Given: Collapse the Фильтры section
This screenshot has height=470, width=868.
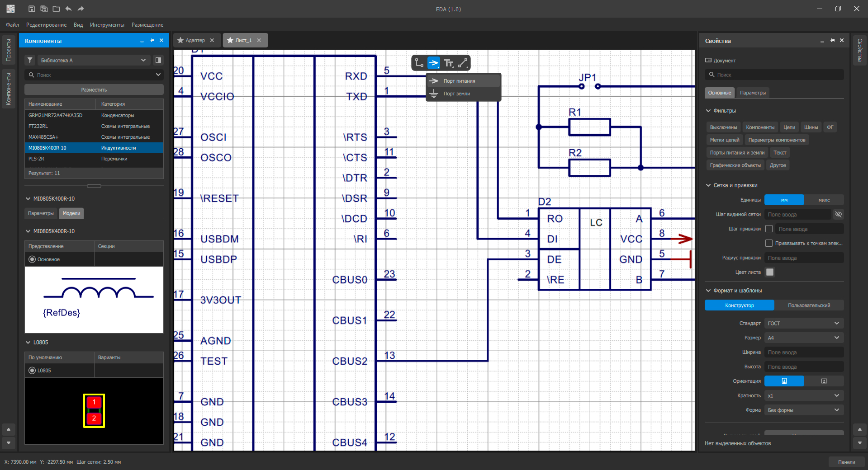Looking at the screenshot, I should coord(709,111).
